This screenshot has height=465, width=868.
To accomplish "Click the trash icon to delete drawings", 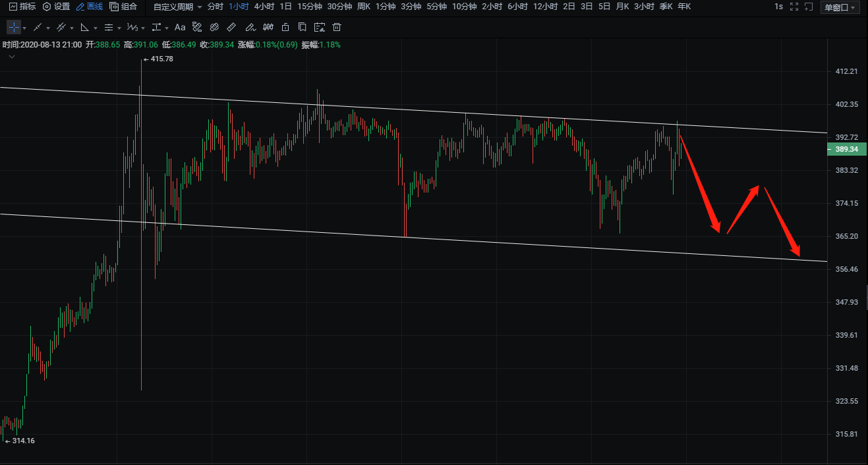I will pyautogui.click(x=337, y=27).
